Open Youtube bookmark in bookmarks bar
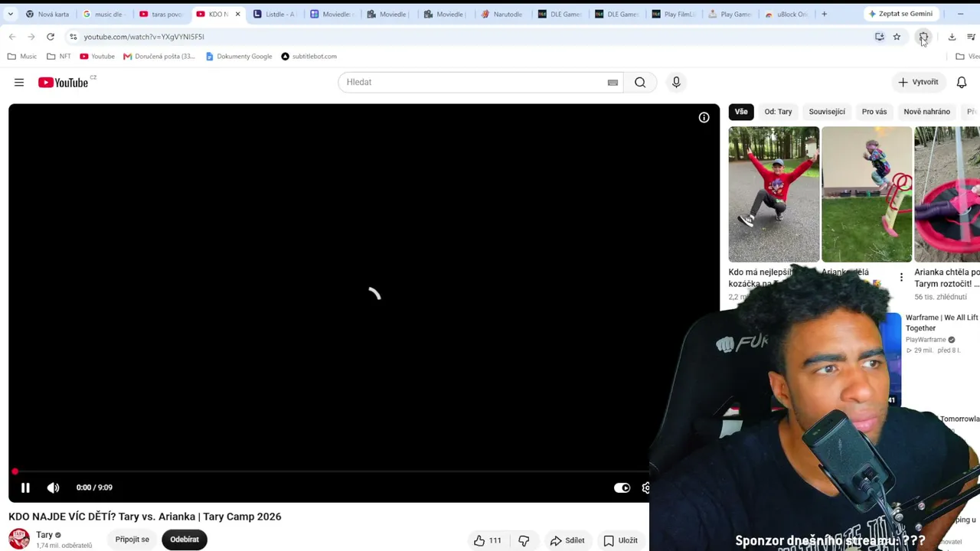Image resolution: width=980 pixels, height=551 pixels. coord(97,57)
